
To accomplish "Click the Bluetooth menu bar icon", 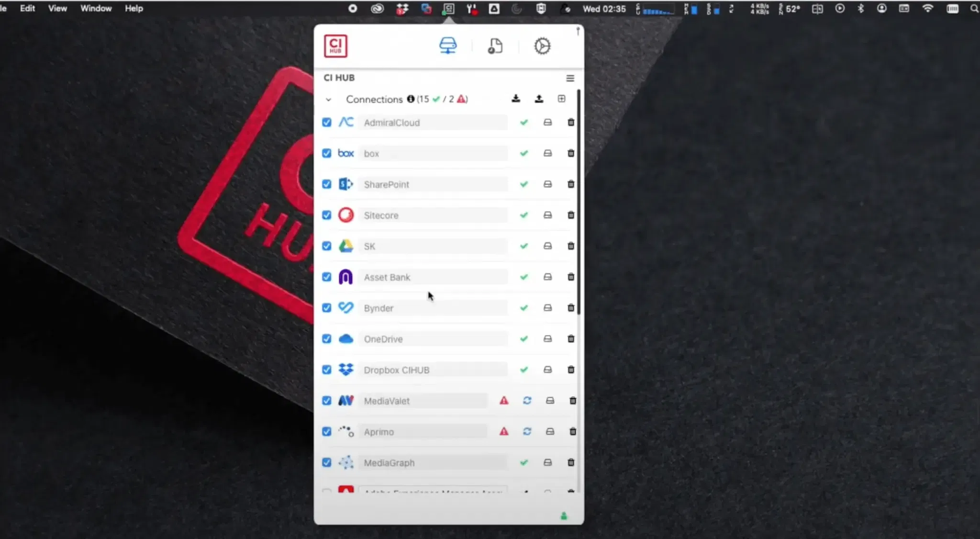I will (860, 9).
